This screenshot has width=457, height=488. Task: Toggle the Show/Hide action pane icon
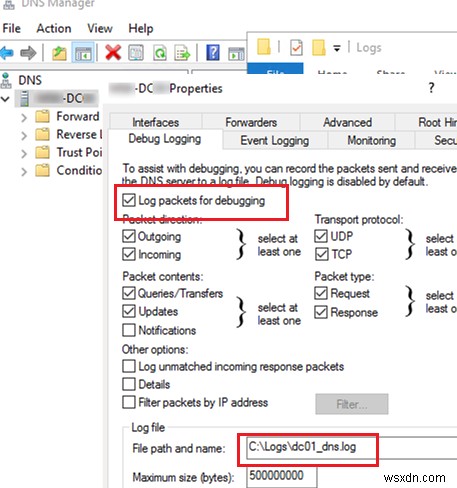pos(236,53)
